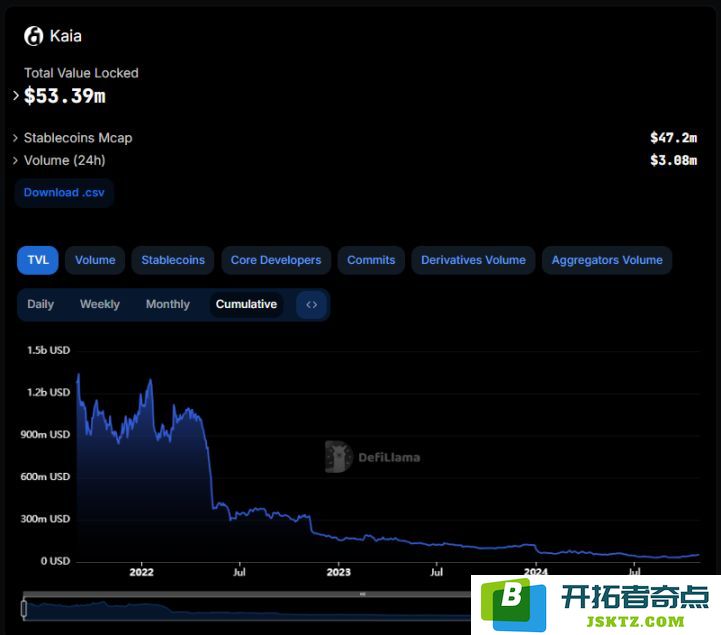Click the $3.08m volume value
The image size is (721, 635).
pyautogui.click(x=674, y=160)
